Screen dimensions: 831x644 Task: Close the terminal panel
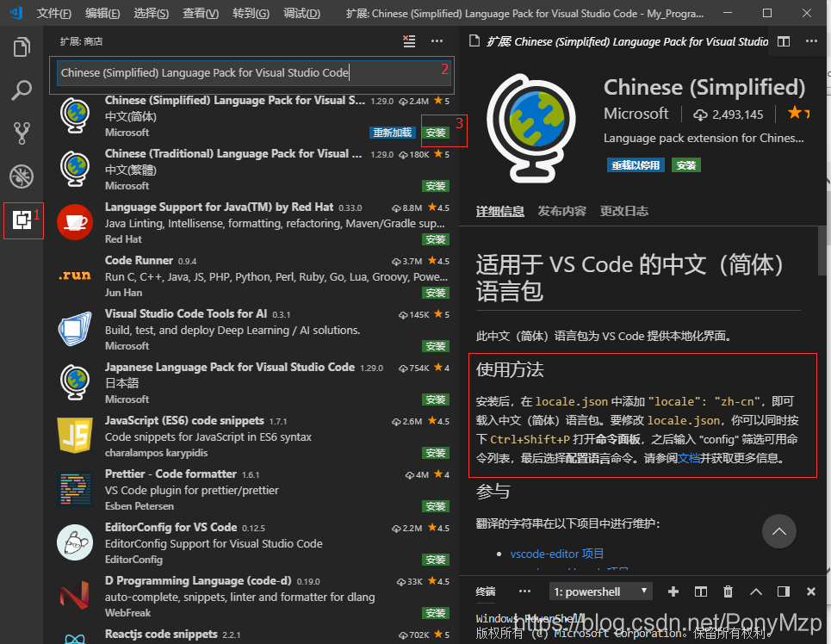[x=811, y=591]
